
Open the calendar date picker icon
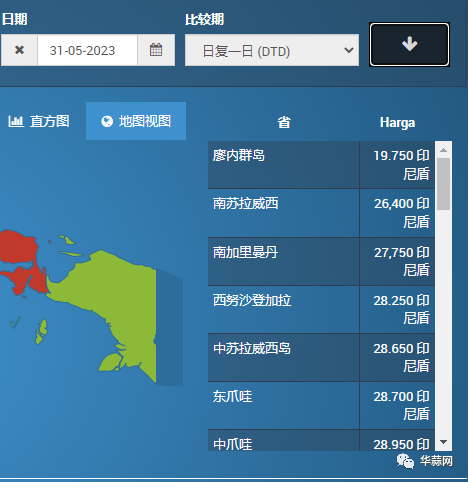point(156,50)
